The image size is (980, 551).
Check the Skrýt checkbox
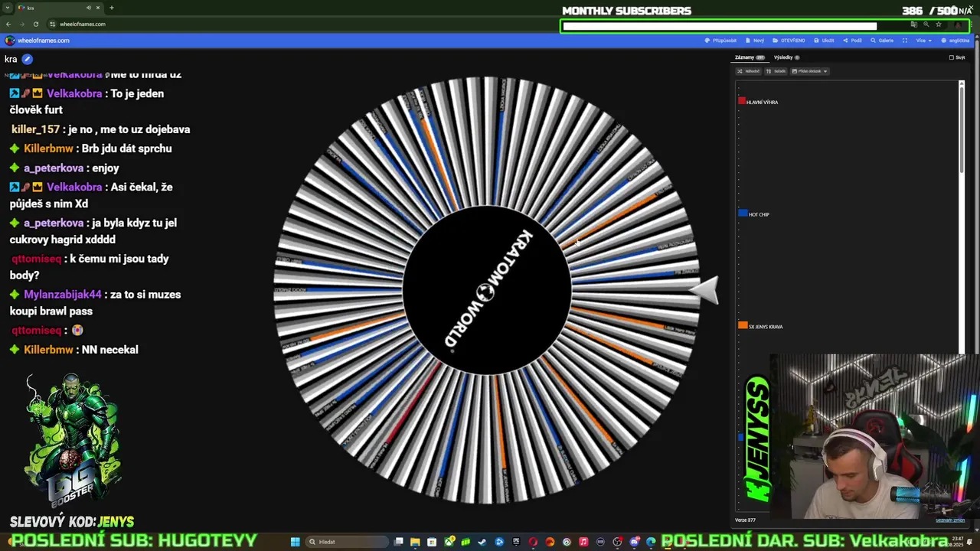coord(952,57)
